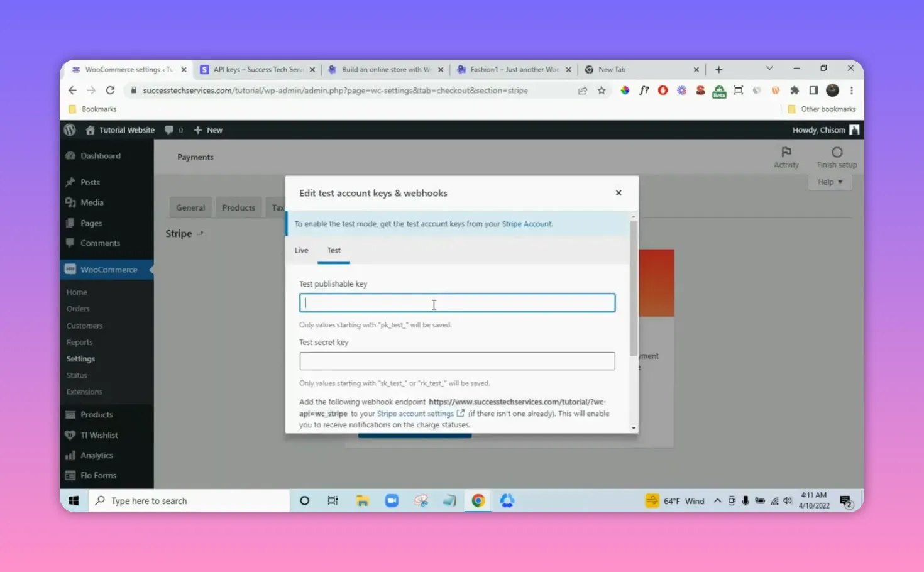Open the Products settings tab
Image resolution: width=924 pixels, height=572 pixels.
[238, 207]
